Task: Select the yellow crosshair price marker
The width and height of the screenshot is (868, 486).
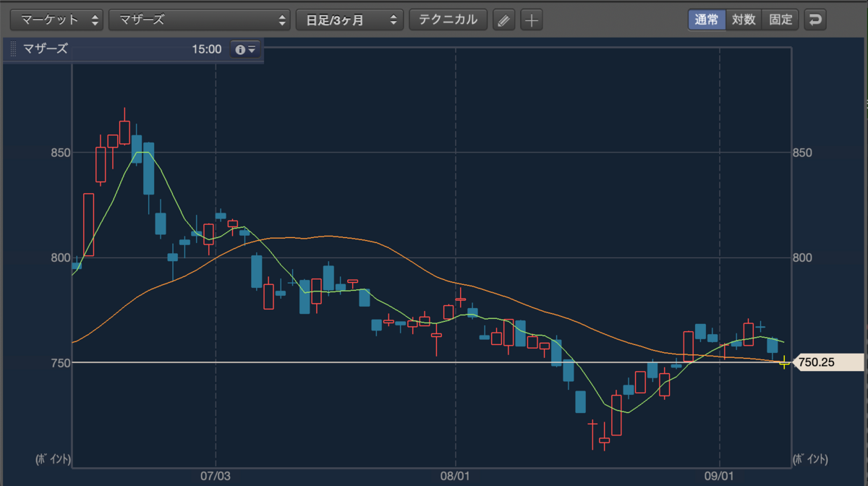Action: point(784,362)
